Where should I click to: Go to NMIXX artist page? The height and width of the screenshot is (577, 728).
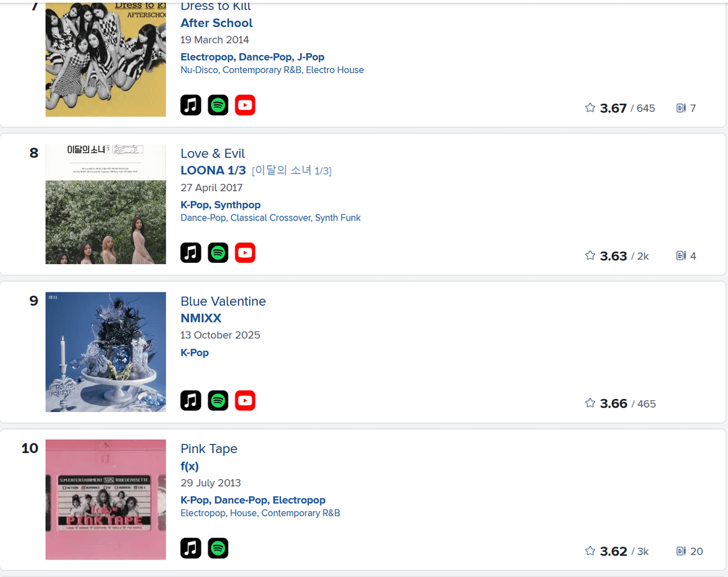(201, 318)
